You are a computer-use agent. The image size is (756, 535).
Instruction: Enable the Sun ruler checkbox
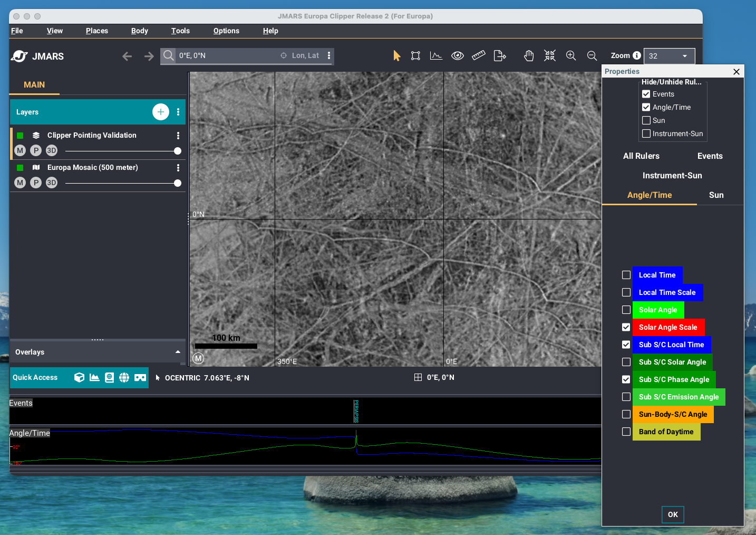click(646, 120)
